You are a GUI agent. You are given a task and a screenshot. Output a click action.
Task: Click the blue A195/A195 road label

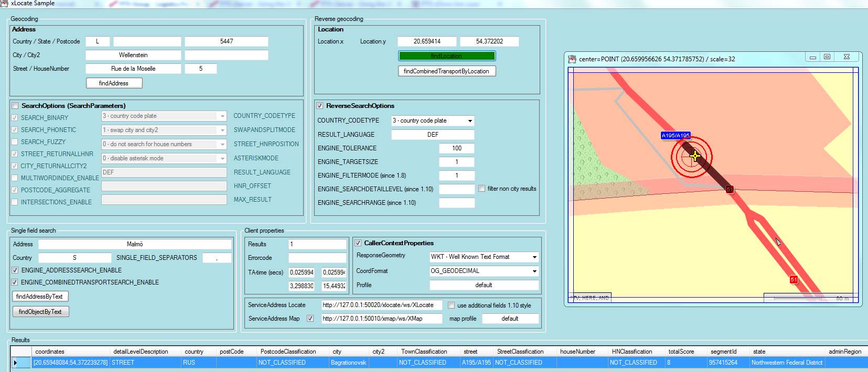tap(676, 136)
